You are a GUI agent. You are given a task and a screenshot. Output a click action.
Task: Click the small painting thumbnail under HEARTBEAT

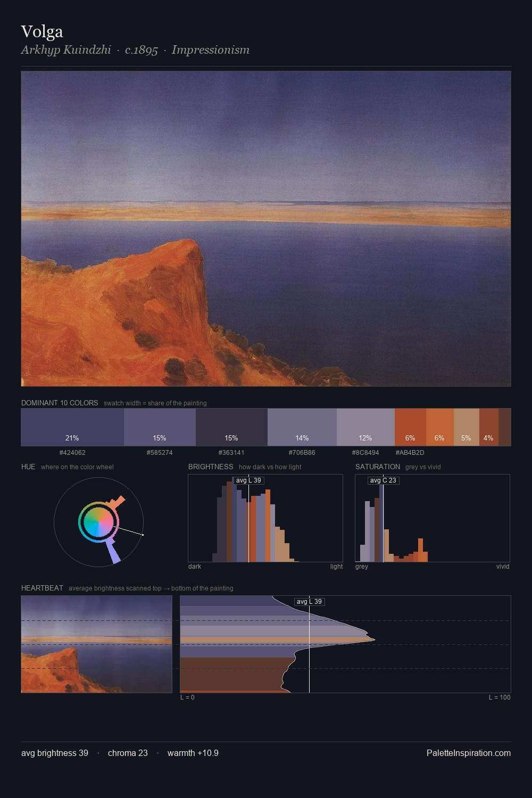click(x=97, y=644)
